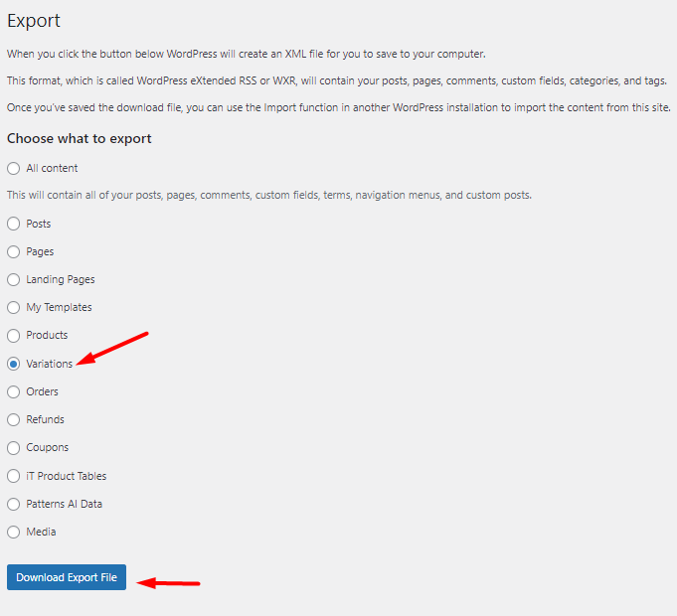Click the Variations label text
677x616 pixels.
(50, 364)
